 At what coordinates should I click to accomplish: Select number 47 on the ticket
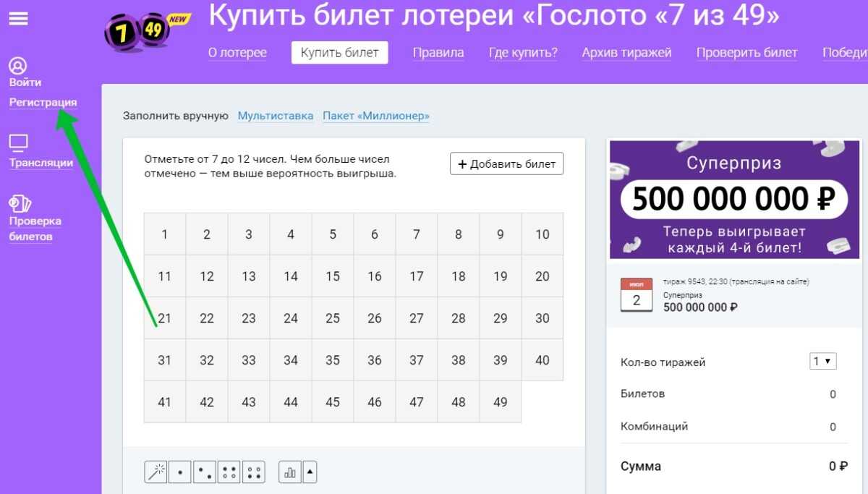[417, 402]
